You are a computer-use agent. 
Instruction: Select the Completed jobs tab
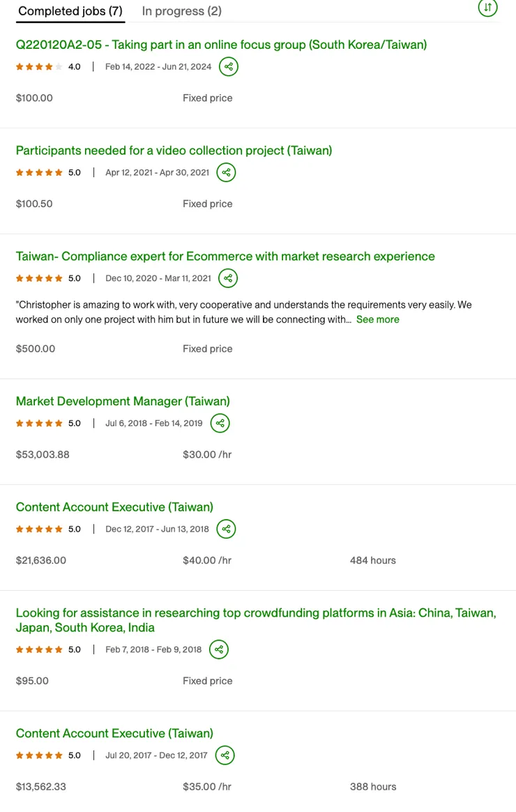click(70, 11)
